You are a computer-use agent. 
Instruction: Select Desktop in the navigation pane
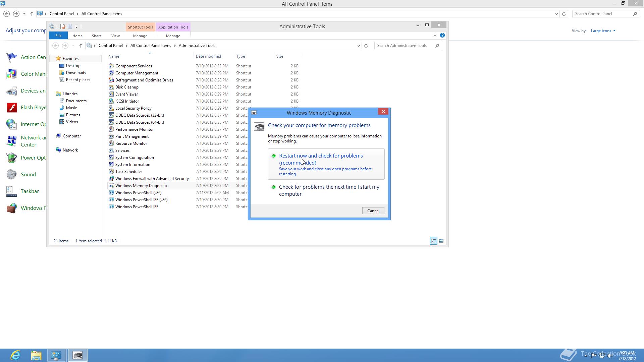73,66
